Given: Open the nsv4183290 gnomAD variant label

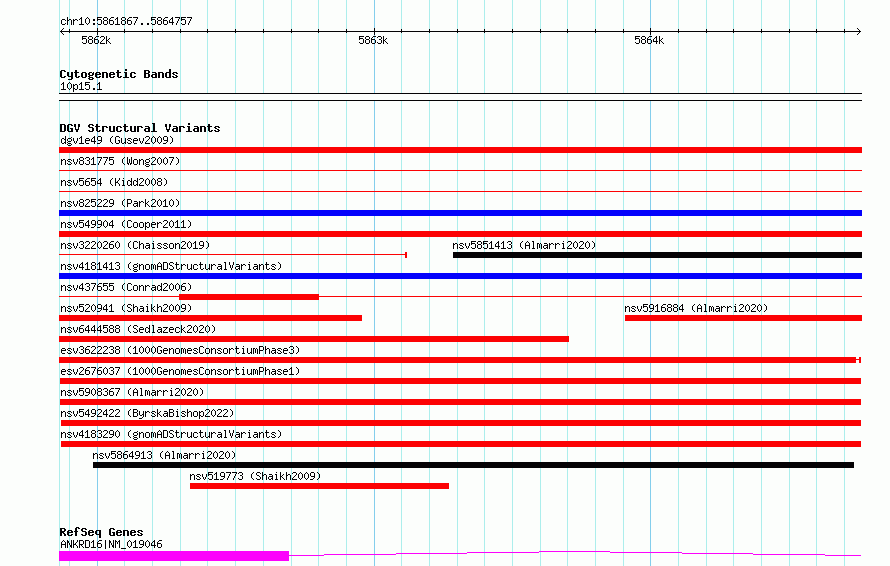Looking at the screenshot, I should tap(171, 434).
